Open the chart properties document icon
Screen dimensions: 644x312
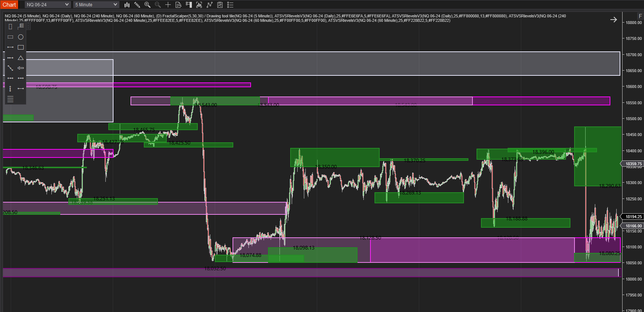[x=220, y=5]
